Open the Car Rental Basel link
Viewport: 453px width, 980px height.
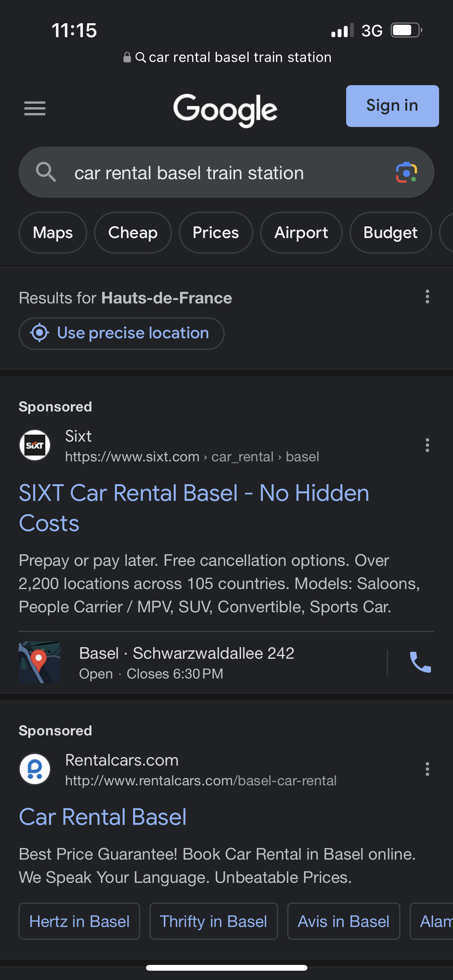103,817
